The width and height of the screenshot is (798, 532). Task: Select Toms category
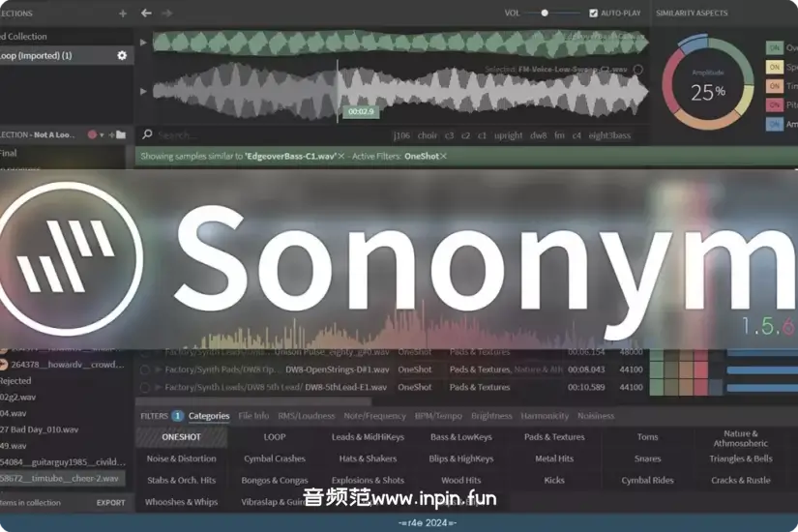(x=647, y=437)
